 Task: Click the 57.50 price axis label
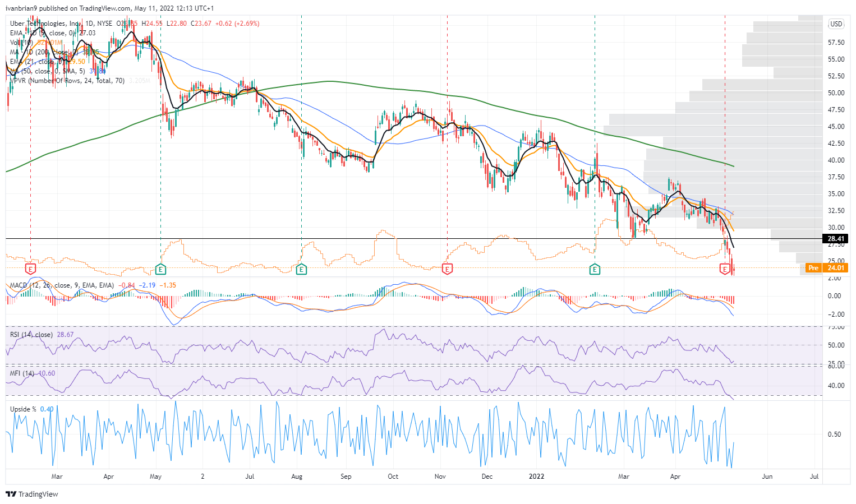point(836,43)
